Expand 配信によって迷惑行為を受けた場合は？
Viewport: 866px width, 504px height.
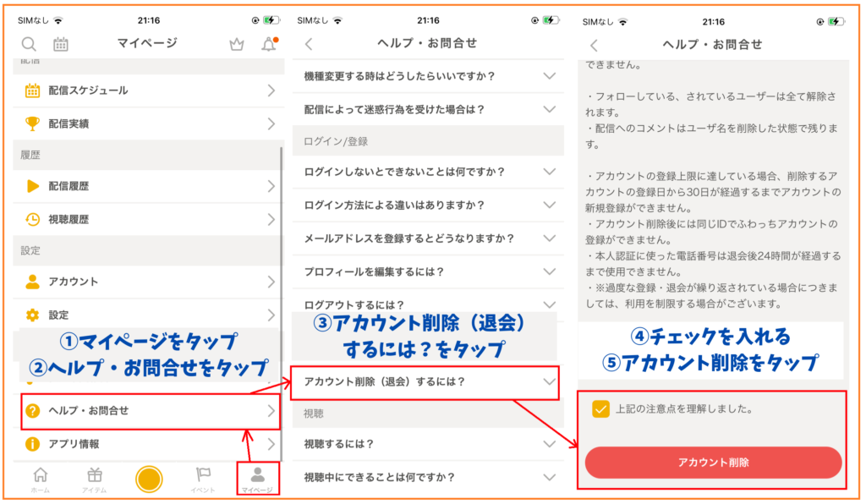tap(428, 109)
